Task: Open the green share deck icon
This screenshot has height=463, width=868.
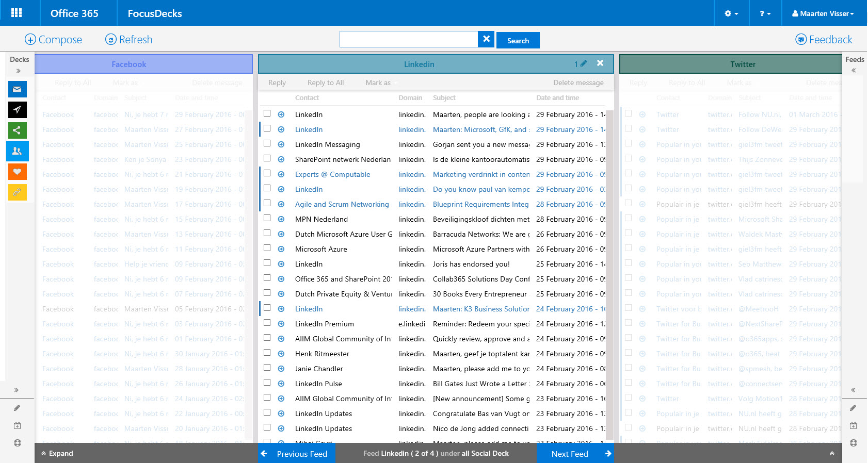Action: pos(17,130)
